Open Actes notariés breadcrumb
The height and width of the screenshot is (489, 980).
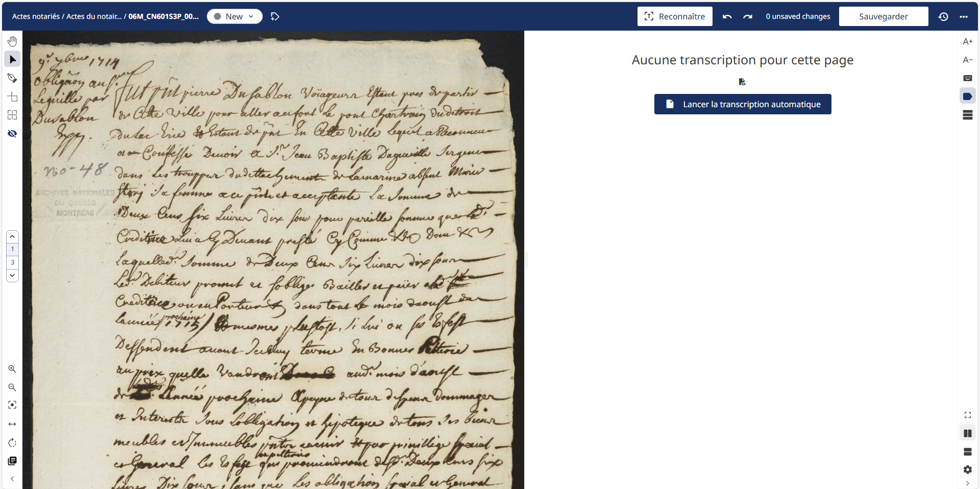click(36, 16)
